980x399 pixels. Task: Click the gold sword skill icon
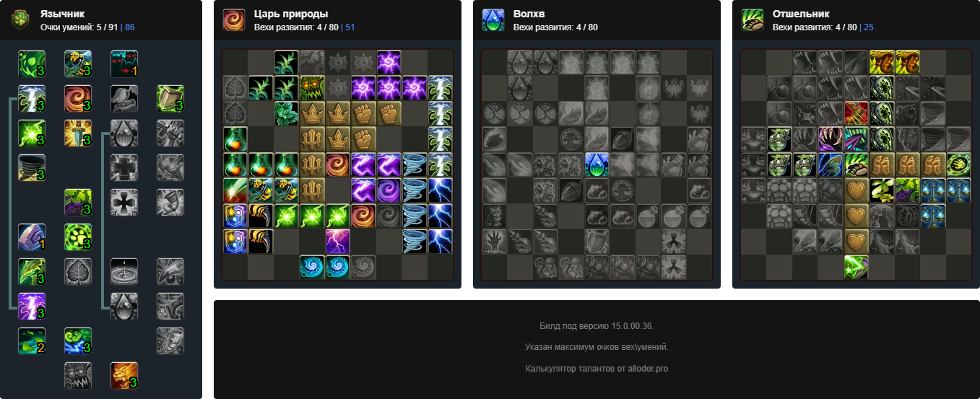coord(78,133)
